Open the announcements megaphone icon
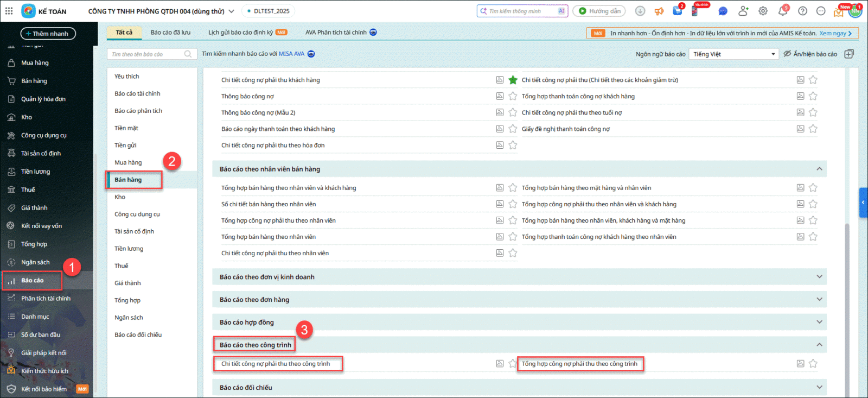The width and height of the screenshot is (868, 398). 659,11
